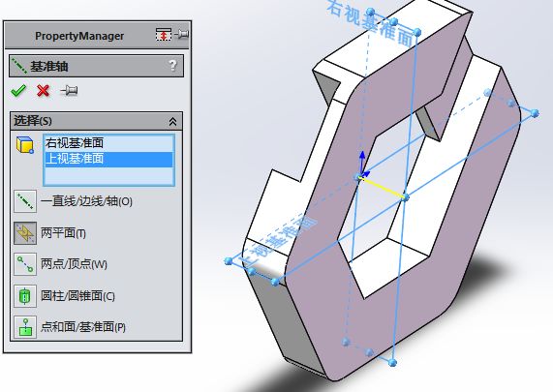Toggle the 两平面 axis option icon
The width and height of the screenshot is (553, 392).
[x=25, y=233]
